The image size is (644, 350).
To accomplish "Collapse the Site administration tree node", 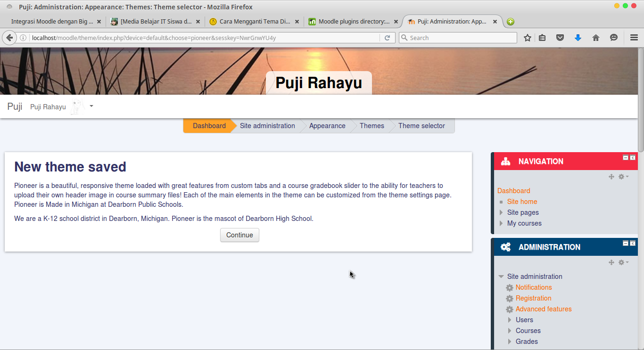I will click(501, 277).
